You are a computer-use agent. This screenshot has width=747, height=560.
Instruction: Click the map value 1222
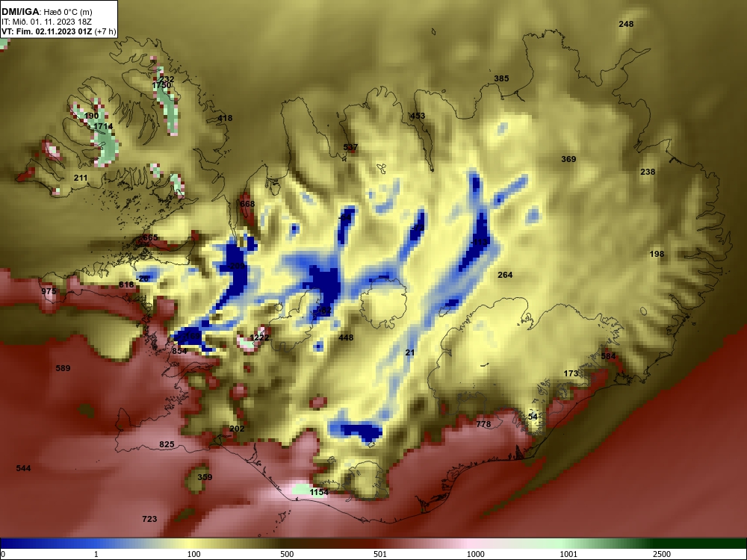(x=259, y=337)
